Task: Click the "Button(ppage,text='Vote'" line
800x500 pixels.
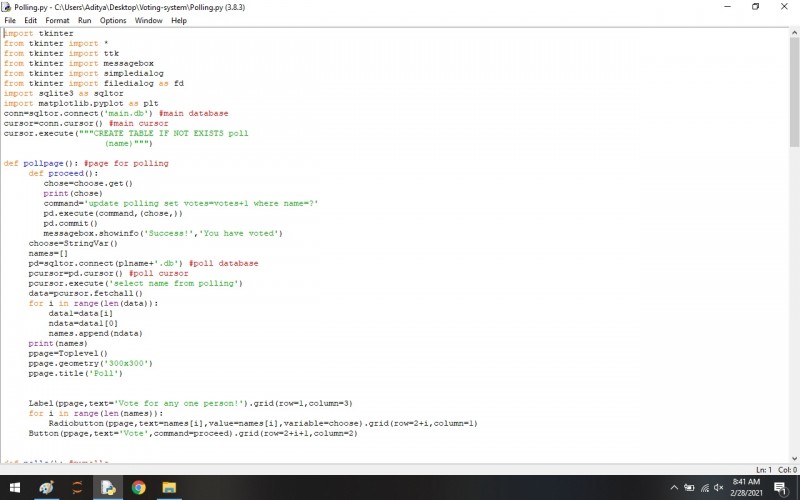Action: 193,433
